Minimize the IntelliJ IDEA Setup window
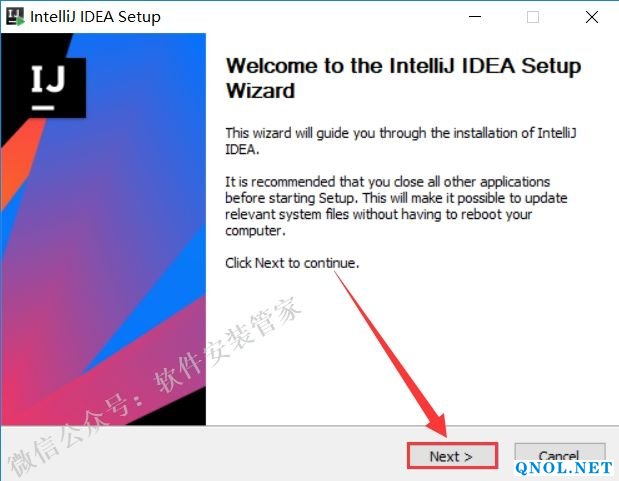Viewport: 619px width, 481px height. pos(475,17)
